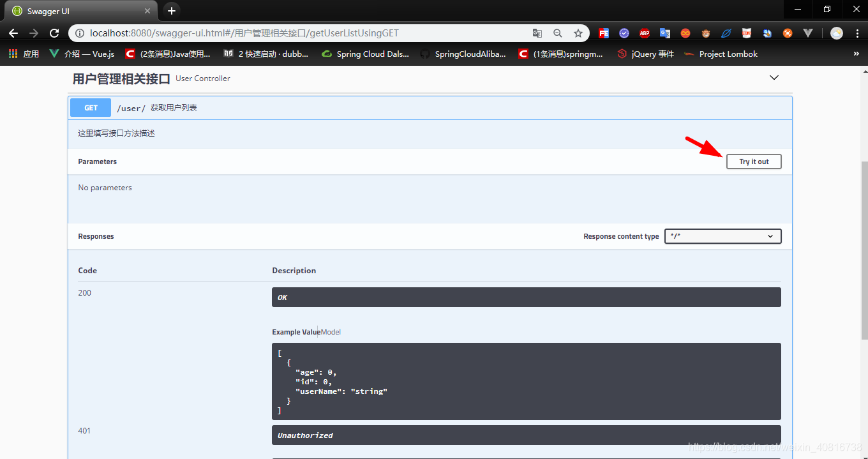Click the blue GET method badge
Image resolution: width=868 pixels, height=459 pixels.
91,108
